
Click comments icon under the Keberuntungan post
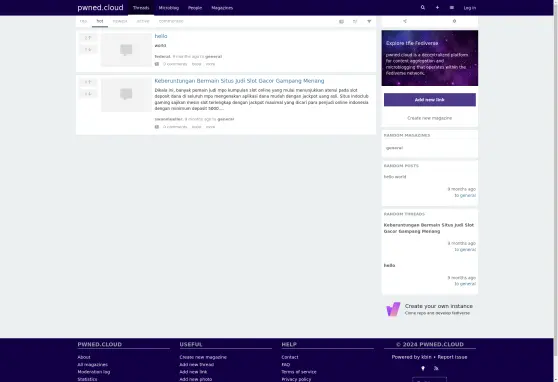[x=157, y=127]
